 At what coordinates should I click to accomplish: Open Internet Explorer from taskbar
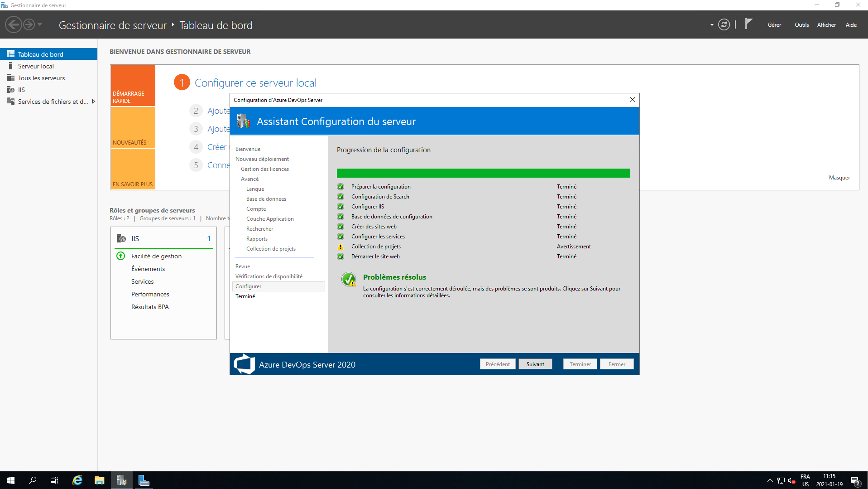(77, 480)
